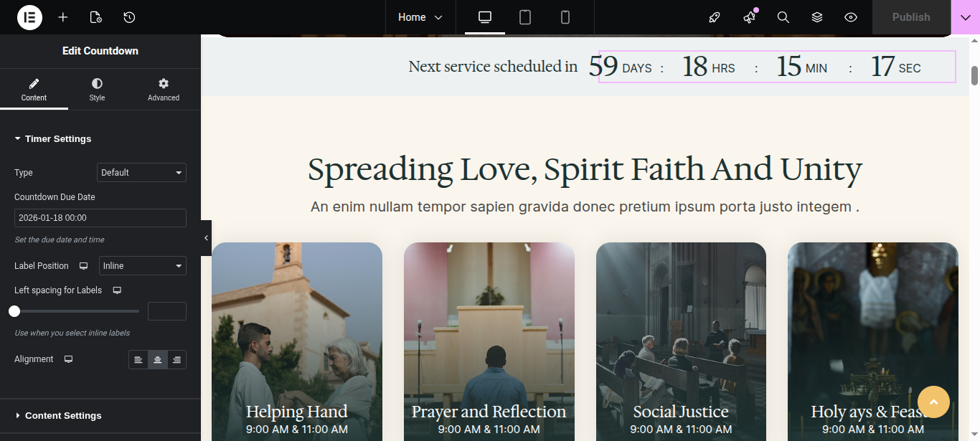Image resolution: width=980 pixels, height=441 pixels.
Task: Expand the Content Settings section
Action: [63, 416]
